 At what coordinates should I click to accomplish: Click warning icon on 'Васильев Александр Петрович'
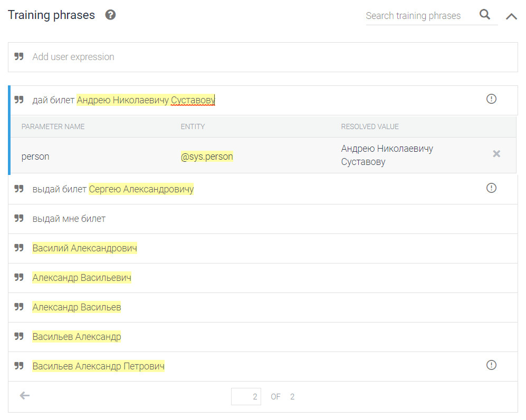[x=491, y=365]
